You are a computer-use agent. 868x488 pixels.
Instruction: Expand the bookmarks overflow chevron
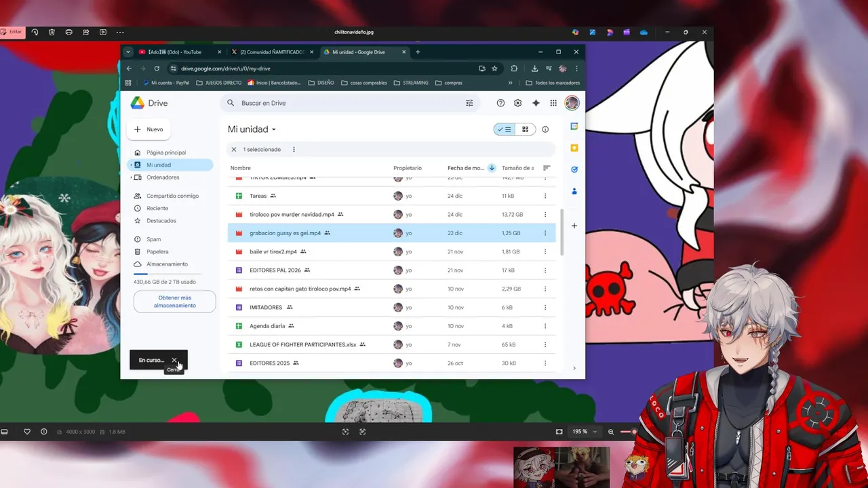pos(511,83)
